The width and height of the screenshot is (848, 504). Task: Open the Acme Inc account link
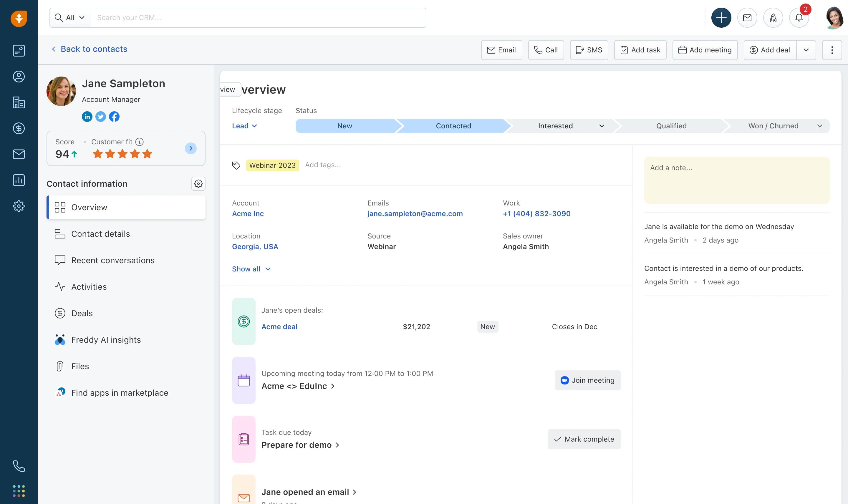[248, 214]
